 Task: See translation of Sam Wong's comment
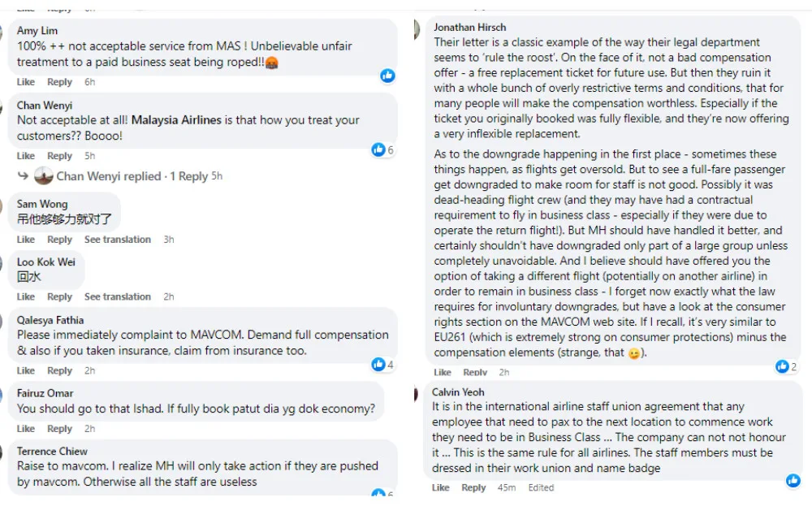(118, 240)
